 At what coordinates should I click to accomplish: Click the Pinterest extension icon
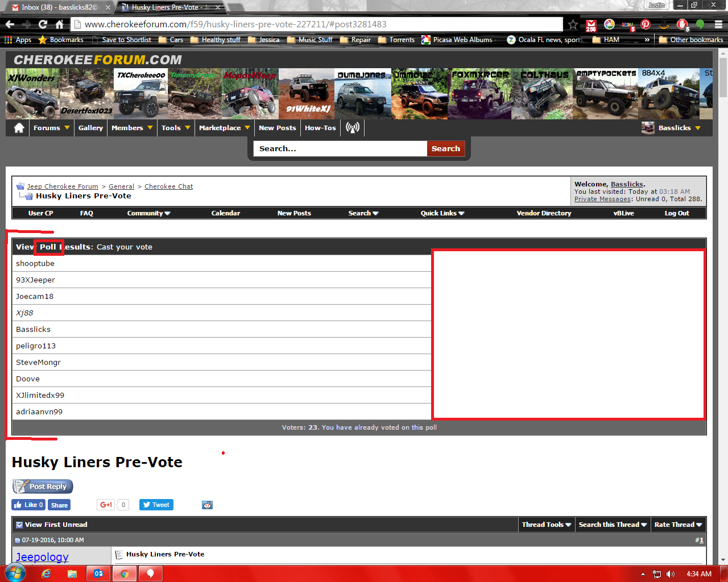point(645,24)
